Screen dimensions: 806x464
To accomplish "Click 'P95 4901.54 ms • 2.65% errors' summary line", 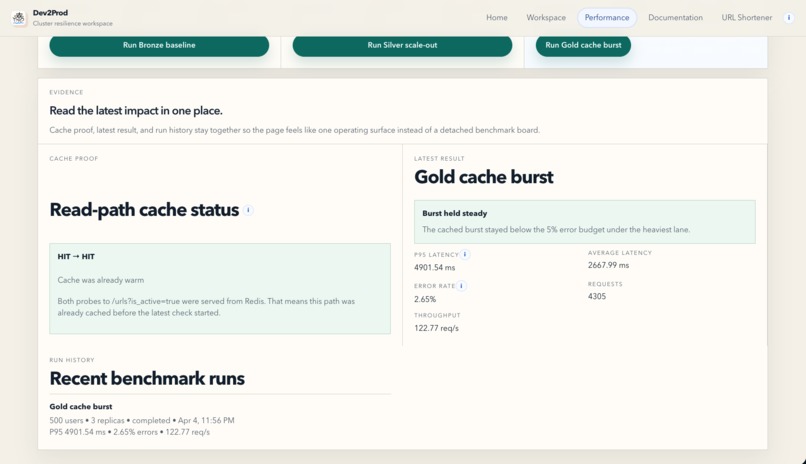I will (130, 432).
